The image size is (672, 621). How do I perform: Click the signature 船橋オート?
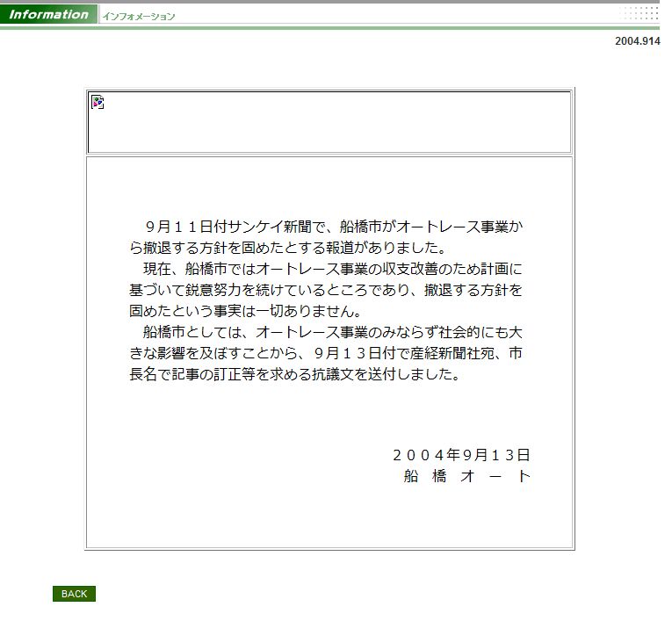(466, 476)
